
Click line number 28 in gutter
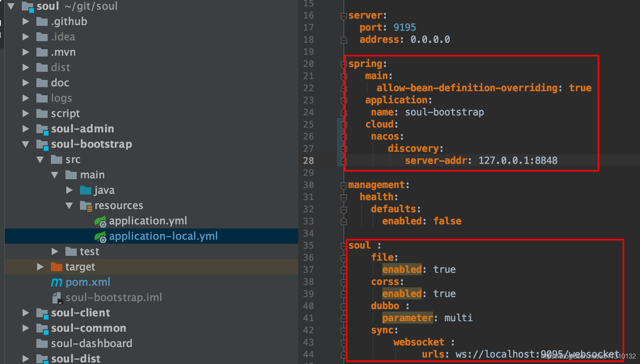(308, 161)
